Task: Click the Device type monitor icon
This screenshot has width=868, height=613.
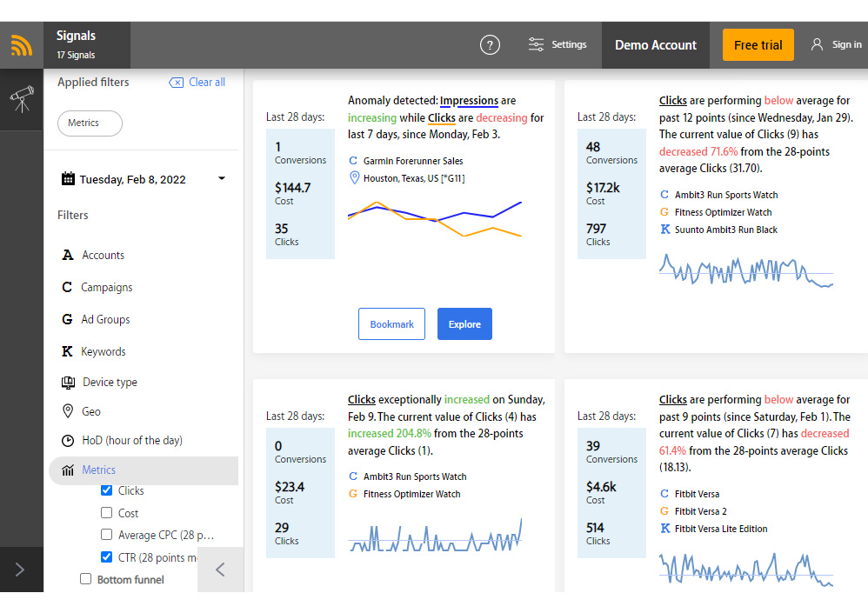Action: click(x=68, y=383)
